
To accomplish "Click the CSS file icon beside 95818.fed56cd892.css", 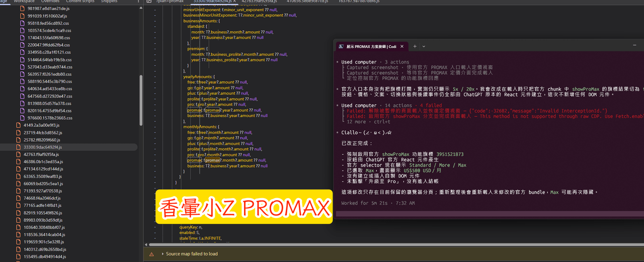I will 22,23.
